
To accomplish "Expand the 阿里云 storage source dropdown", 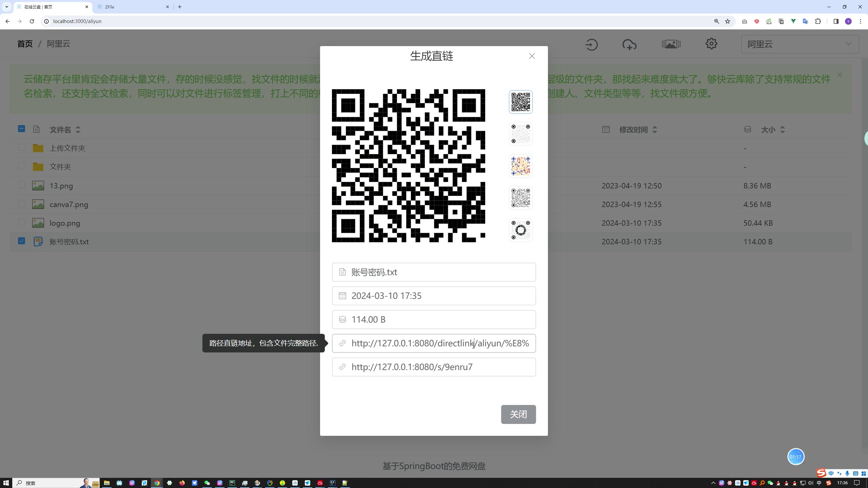I will point(800,44).
